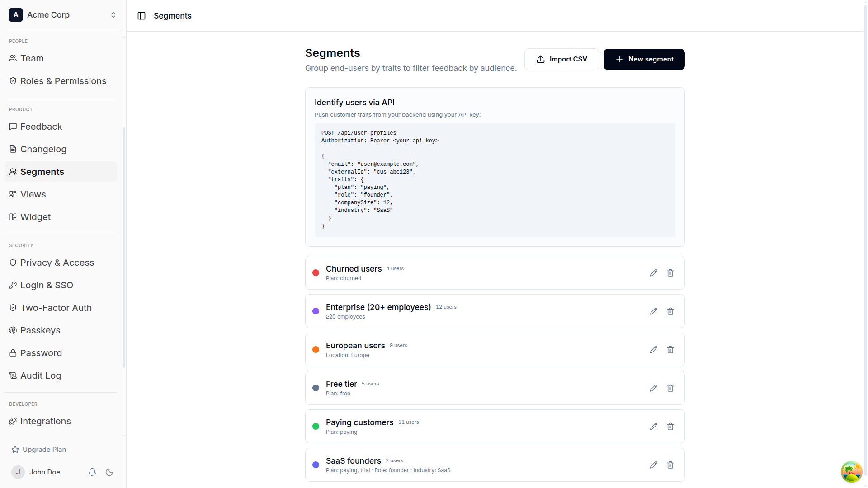This screenshot has height=488, width=868.
Task: Click the purple Enterprise segment color dot
Action: point(316,311)
